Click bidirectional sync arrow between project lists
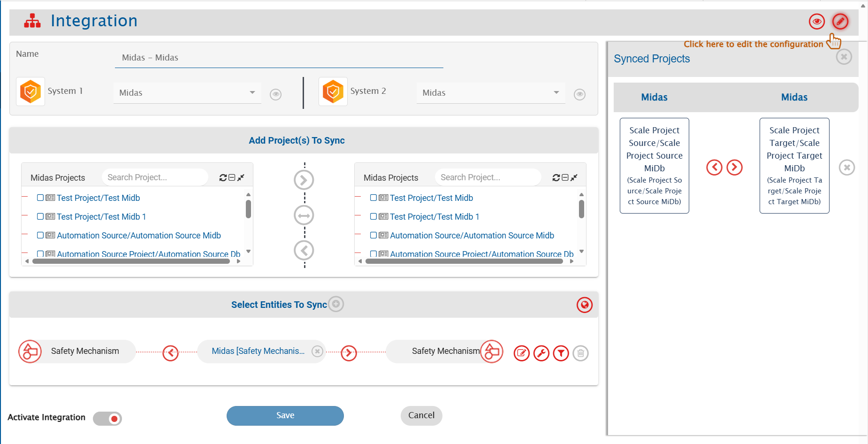This screenshot has width=868, height=444. tap(304, 215)
